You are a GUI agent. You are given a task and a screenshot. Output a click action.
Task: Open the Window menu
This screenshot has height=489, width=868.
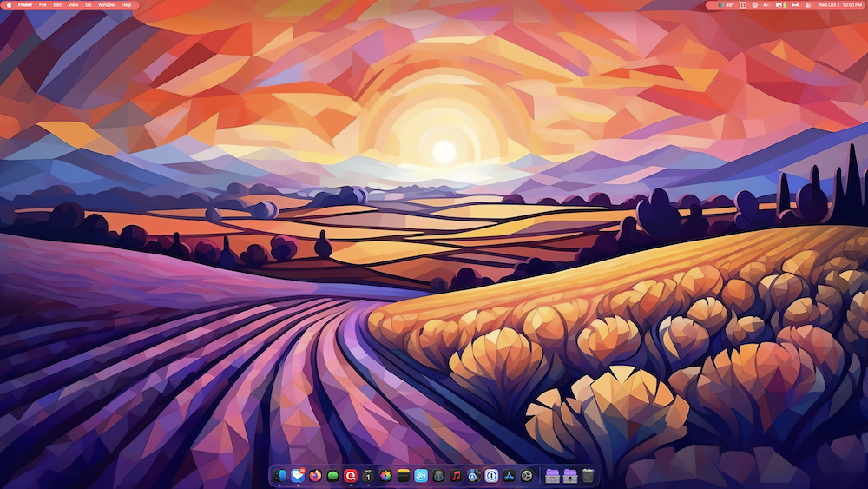point(106,5)
